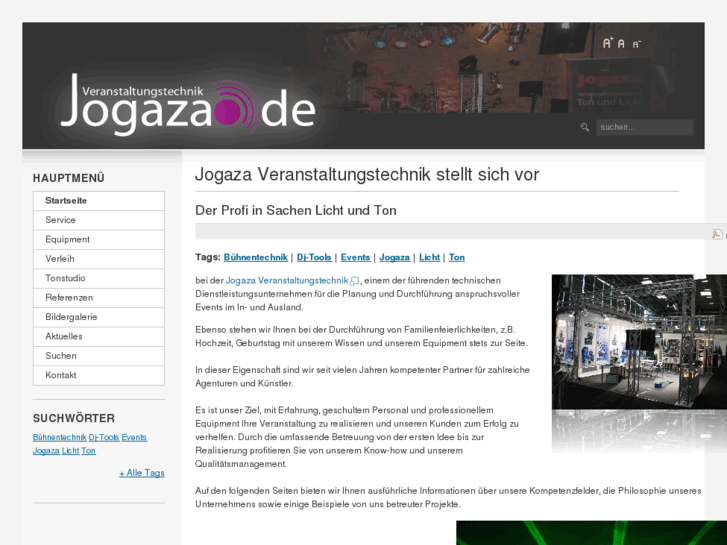Screen dimensions: 727x545
Task: Click Licht under Suchwörter
Action: pyautogui.click(x=70, y=451)
